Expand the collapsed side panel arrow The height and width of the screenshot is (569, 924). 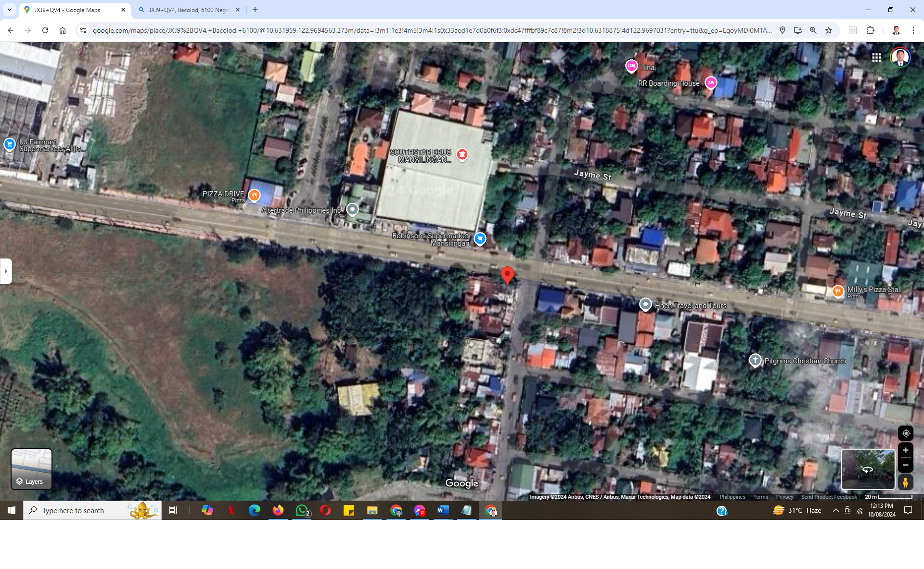pos(6,271)
